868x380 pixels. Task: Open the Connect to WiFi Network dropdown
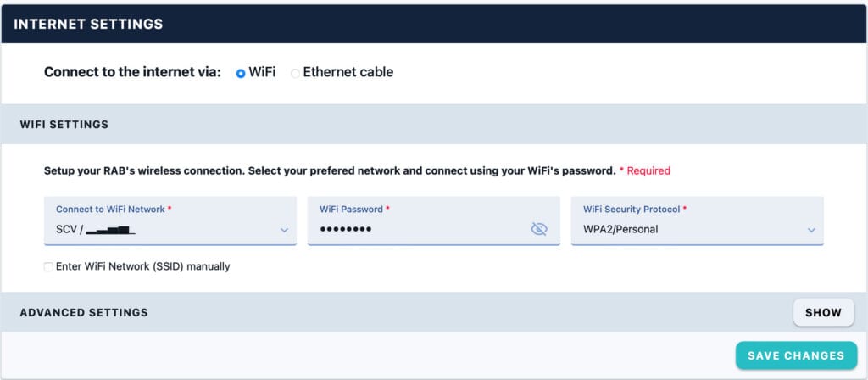(170, 221)
